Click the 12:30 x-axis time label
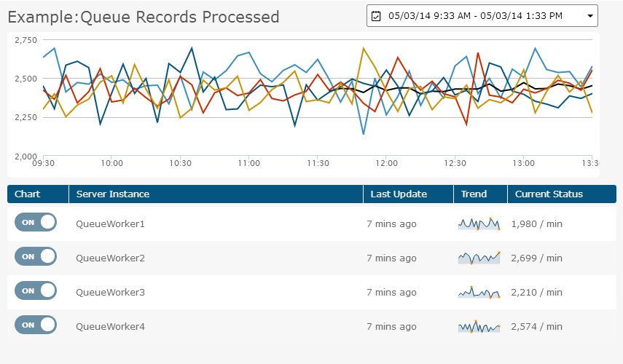 (x=455, y=163)
